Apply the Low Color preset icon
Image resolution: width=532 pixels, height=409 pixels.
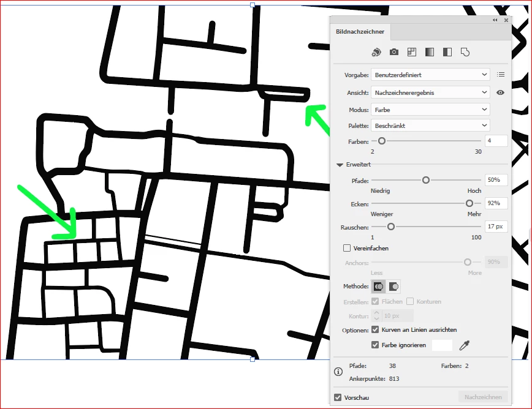click(411, 52)
